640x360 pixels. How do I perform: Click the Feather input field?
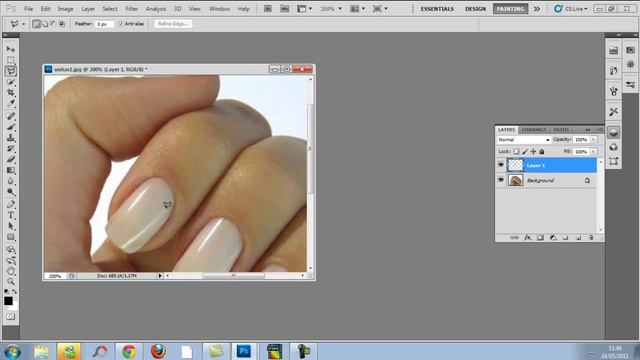(x=104, y=24)
